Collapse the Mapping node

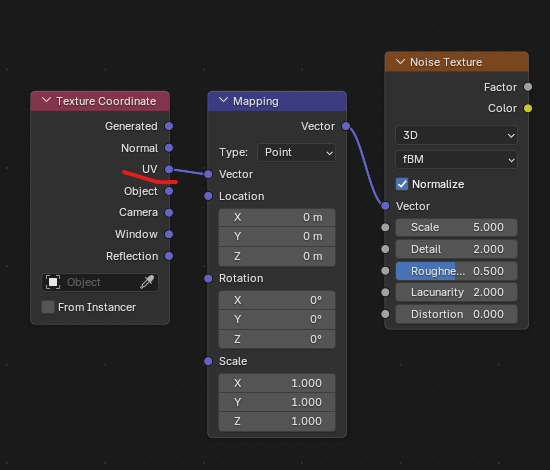point(223,101)
